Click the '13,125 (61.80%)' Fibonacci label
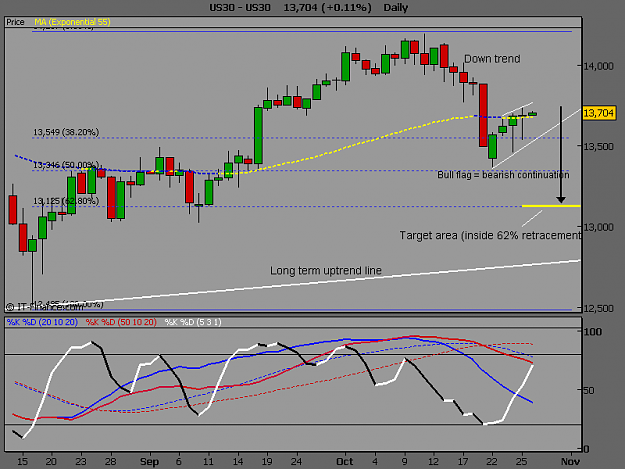This screenshot has height=469, width=625. tap(66, 201)
